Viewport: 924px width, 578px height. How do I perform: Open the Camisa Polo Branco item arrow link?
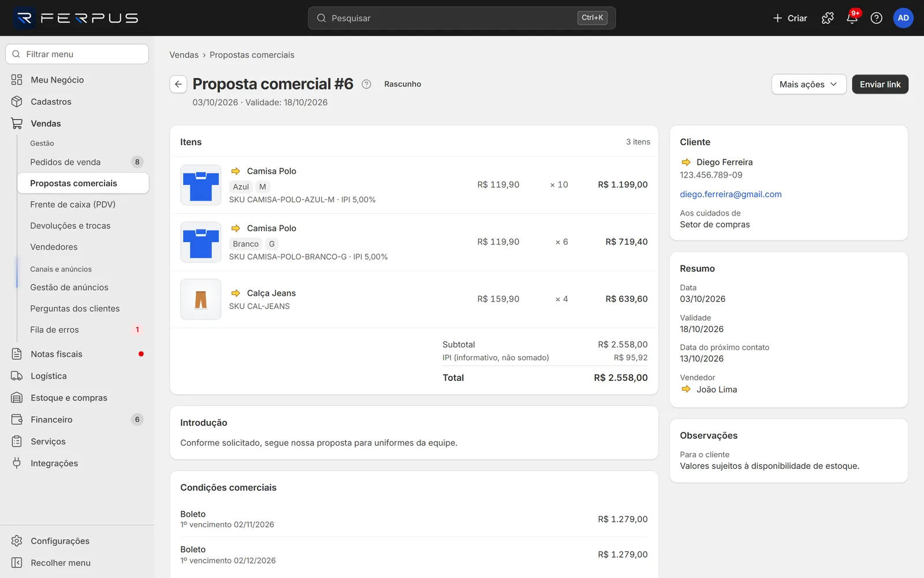pyautogui.click(x=236, y=228)
